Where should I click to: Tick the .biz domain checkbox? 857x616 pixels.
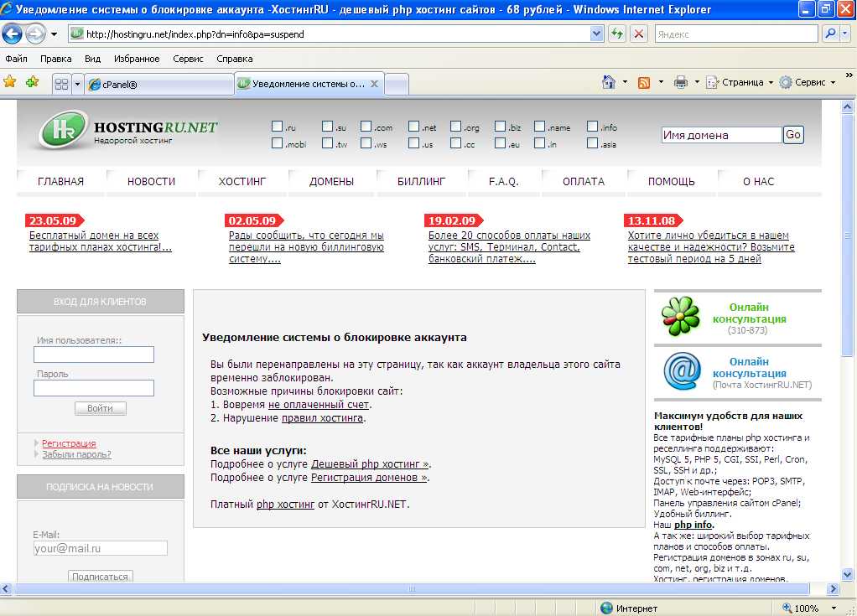pyautogui.click(x=500, y=127)
